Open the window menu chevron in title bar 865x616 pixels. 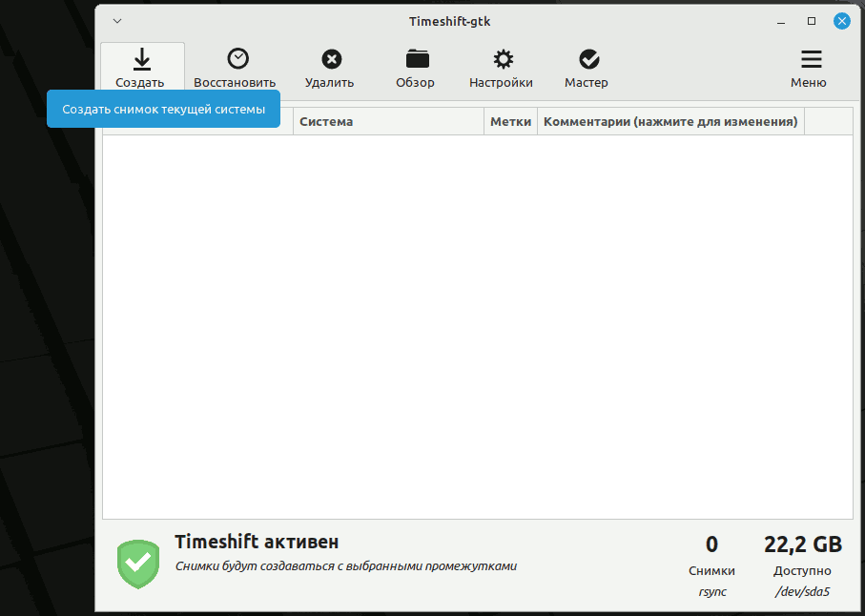pos(117,22)
